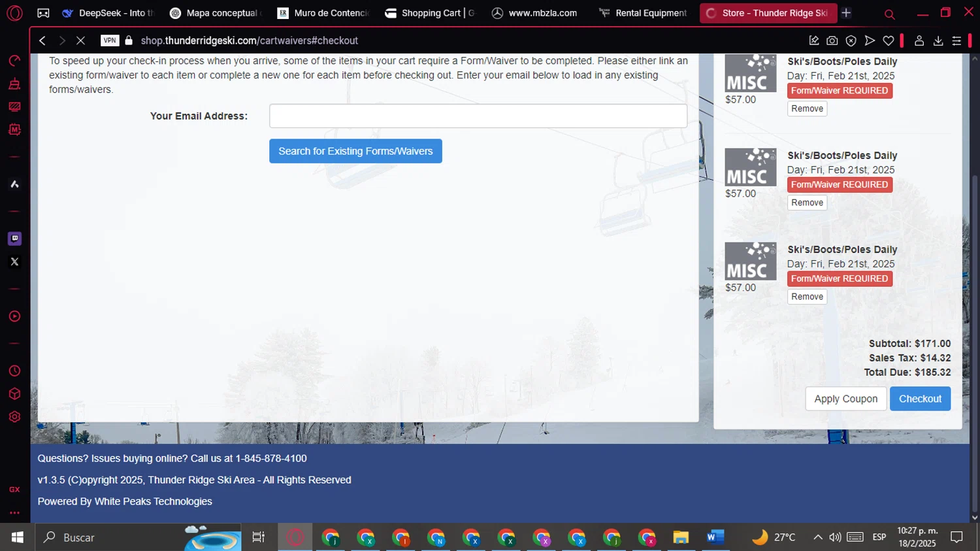Viewport: 980px width, 551px height.
Task: Open the touch keyboard tray icon
Action: coord(855,537)
